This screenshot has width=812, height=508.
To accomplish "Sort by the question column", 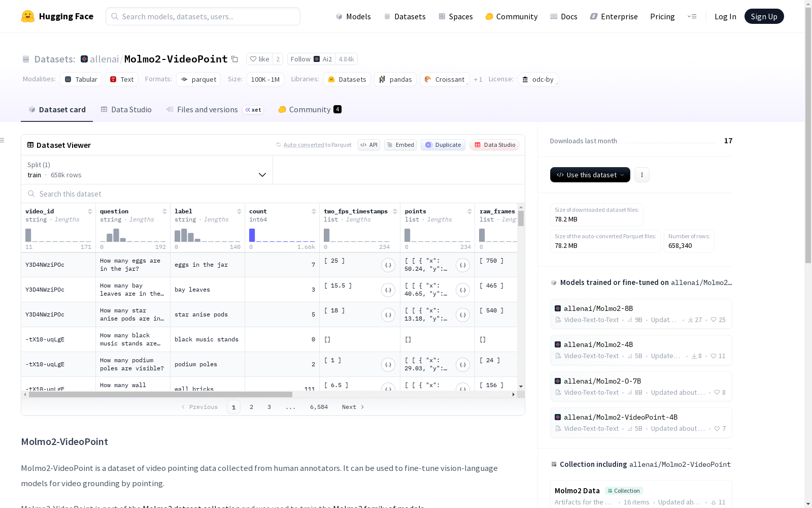I will [164, 211].
